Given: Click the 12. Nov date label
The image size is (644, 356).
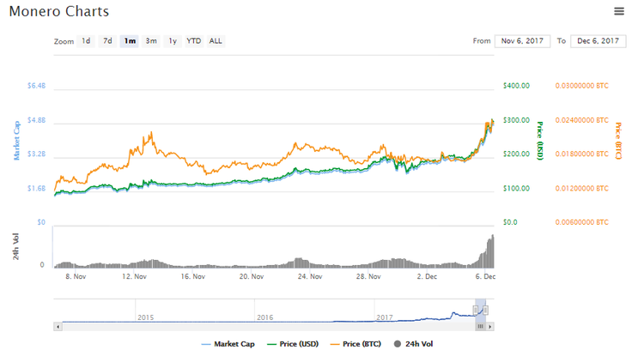Looking at the screenshot, I should [x=134, y=277].
